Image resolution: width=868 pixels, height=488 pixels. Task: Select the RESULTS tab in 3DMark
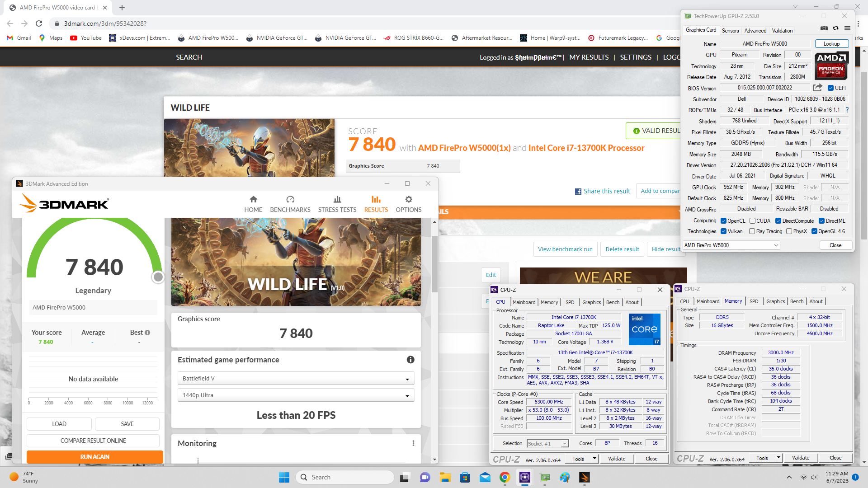click(x=376, y=204)
